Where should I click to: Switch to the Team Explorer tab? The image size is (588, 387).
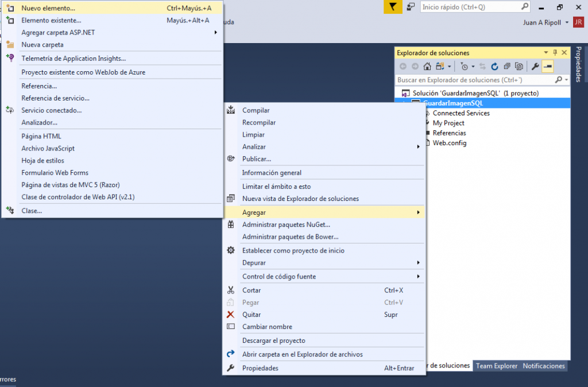click(497, 366)
